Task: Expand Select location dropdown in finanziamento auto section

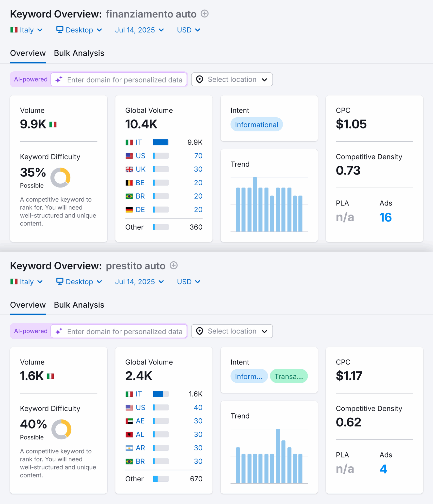Action: tap(232, 79)
